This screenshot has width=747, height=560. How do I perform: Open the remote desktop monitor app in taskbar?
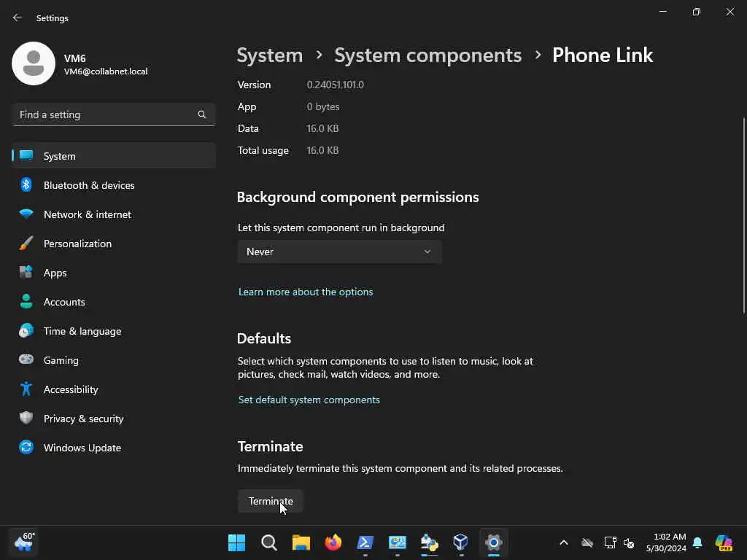[x=398, y=542]
